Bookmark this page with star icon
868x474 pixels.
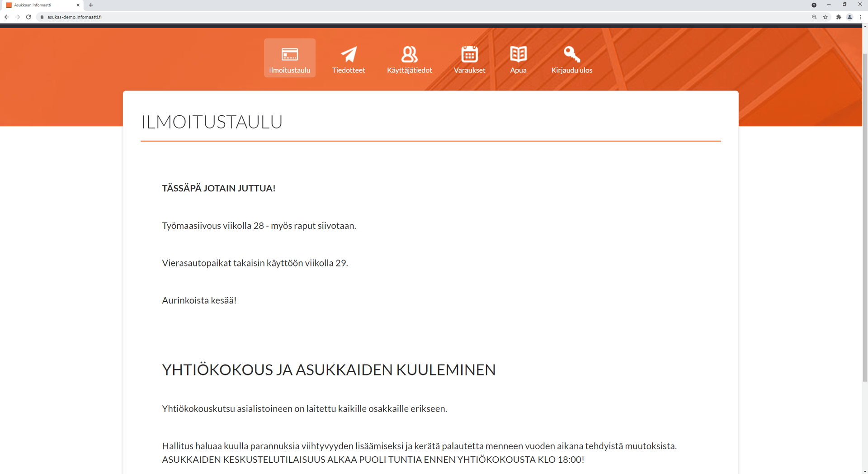[825, 17]
